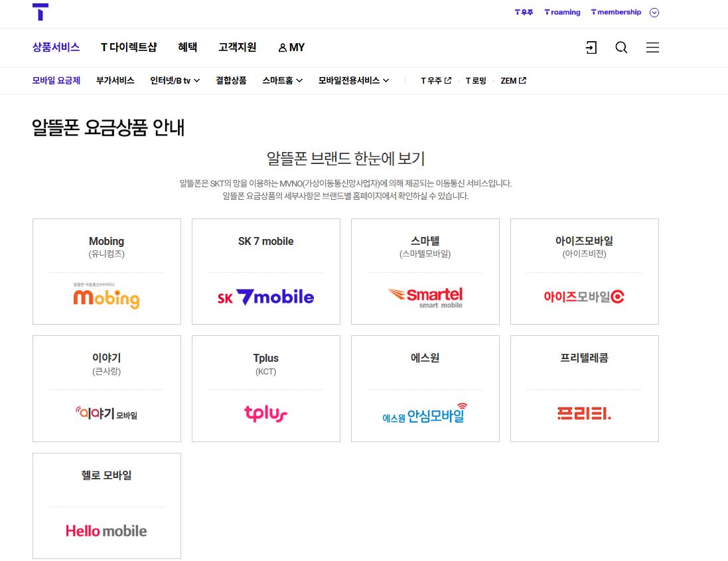Click the T world logo
The width and height of the screenshot is (728, 561).
pyautogui.click(x=40, y=12)
